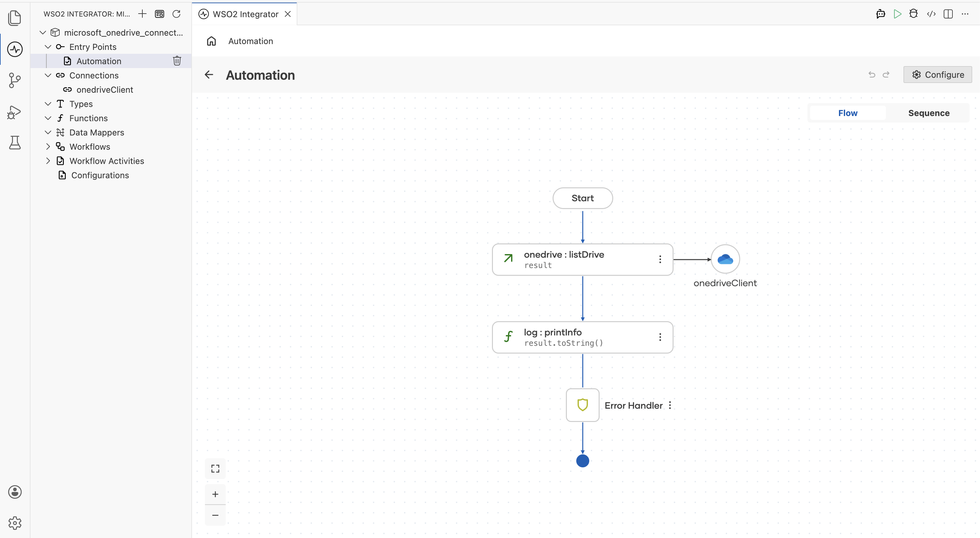Viewport: 980px width, 538px height.
Task: Show source code view icon
Action: point(931,14)
